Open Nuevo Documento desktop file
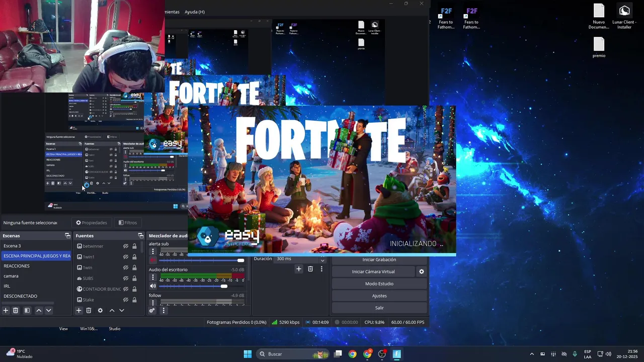 (x=599, y=17)
